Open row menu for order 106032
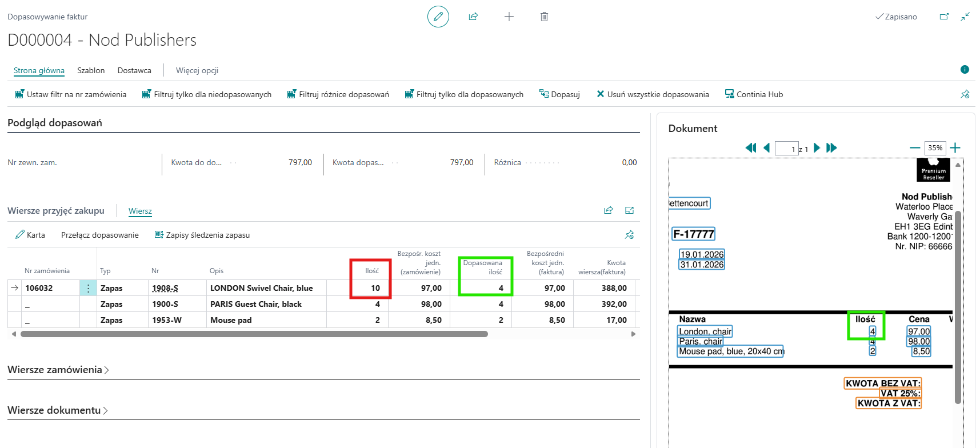The height and width of the screenshot is (448, 980). pyautogui.click(x=88, y=288)
